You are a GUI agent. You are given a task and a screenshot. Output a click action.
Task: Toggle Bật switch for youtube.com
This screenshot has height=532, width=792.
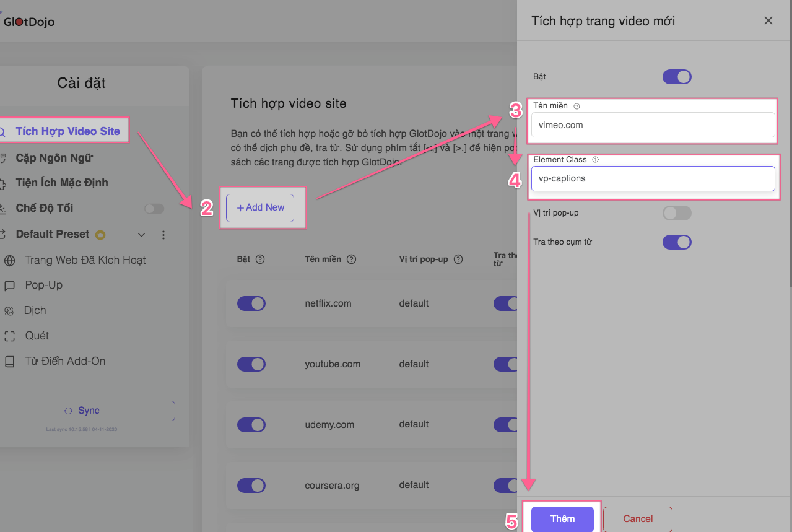tap(251, 364)
